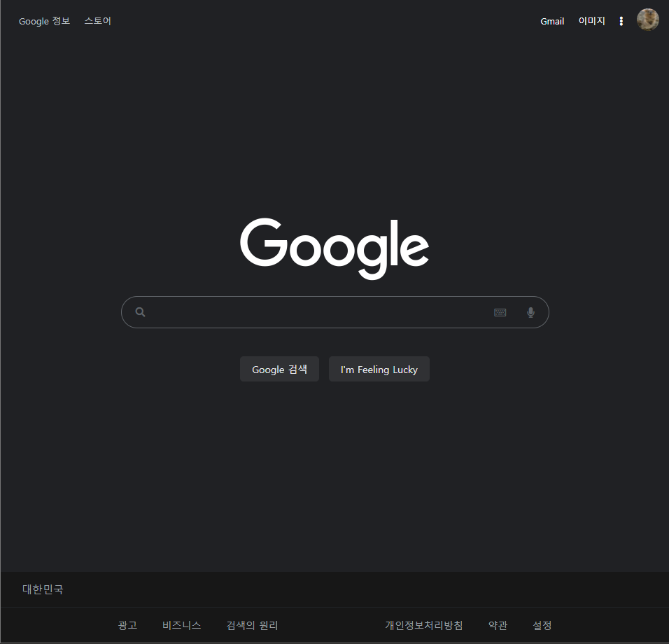
Task: Click the I'm Feeling Lucky button
Action: pyautogui.click(x=379, y=369)
